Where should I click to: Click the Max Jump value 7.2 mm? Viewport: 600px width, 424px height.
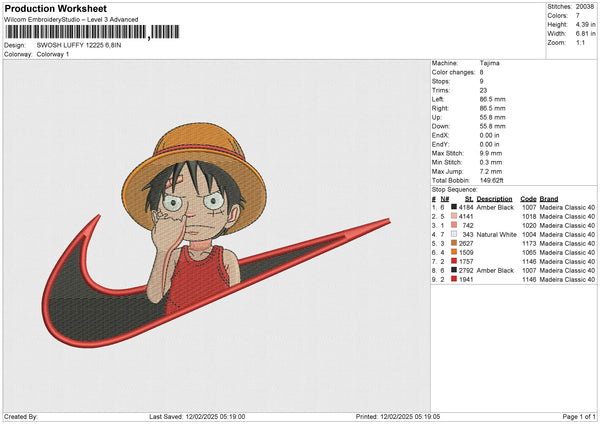(x=491, y=171)
